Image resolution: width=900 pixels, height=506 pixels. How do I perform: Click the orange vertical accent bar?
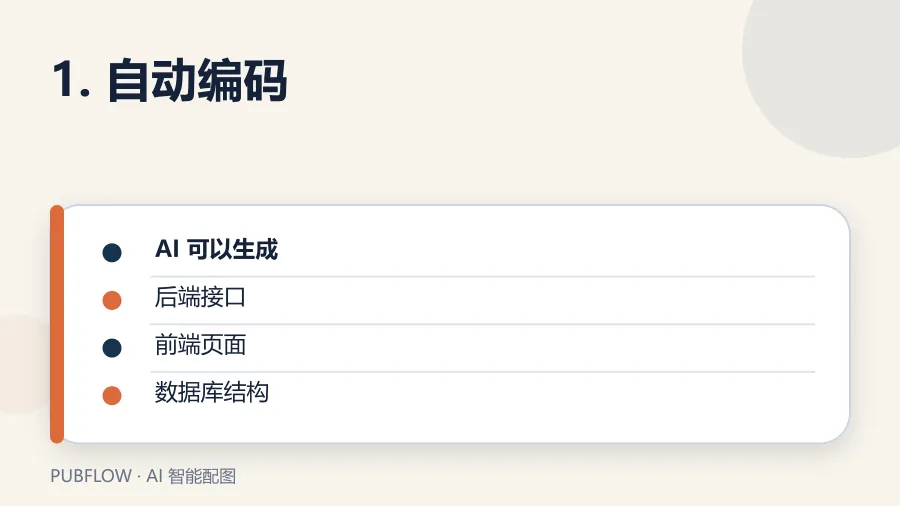pos(57,324)
